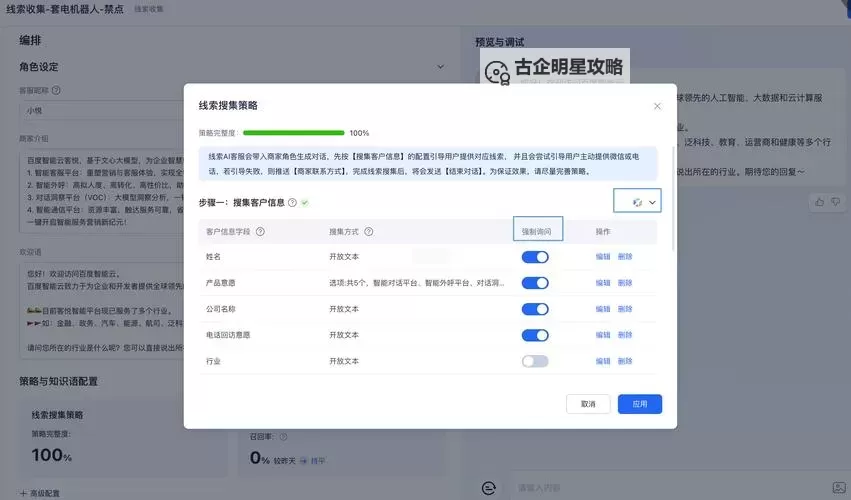Click help icon next to 客服昵称 label

click(x=56, y=90)
